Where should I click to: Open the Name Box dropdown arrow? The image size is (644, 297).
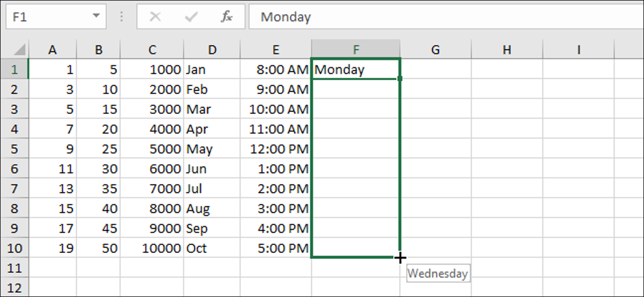(x=96, y=16)
